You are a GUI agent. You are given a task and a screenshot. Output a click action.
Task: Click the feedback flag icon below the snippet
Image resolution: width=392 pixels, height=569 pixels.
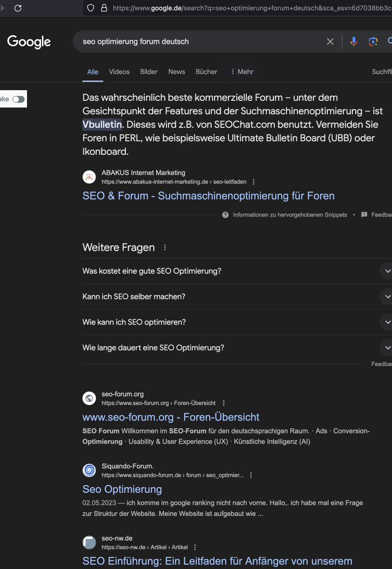[x=364, y=215]
